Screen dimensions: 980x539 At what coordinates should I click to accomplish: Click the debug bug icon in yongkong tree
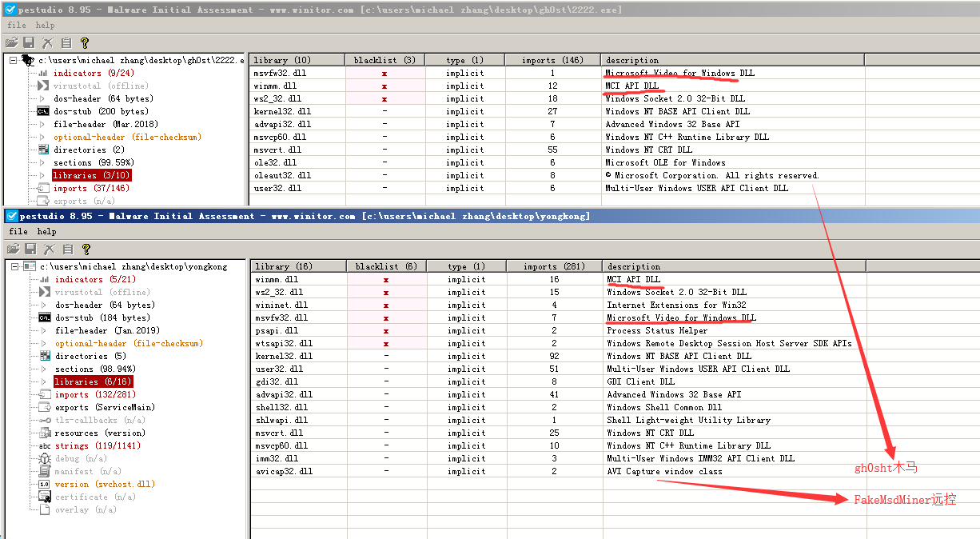point(45,458)
